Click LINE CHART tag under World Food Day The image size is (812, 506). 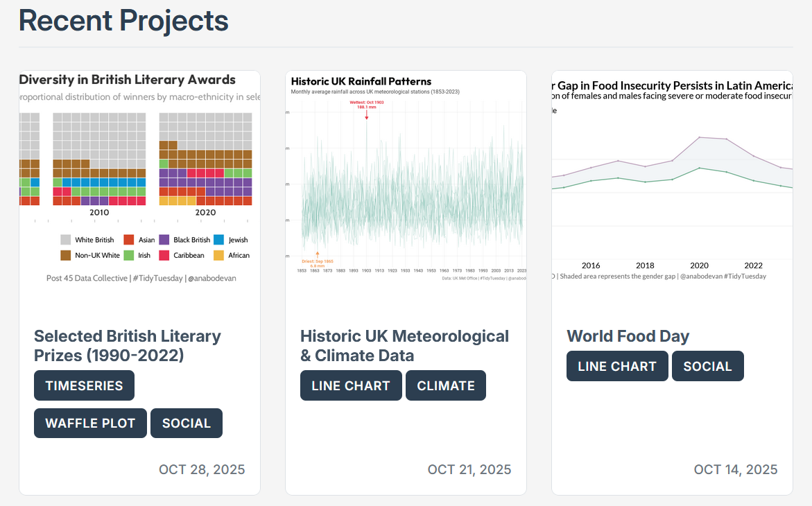617,367
